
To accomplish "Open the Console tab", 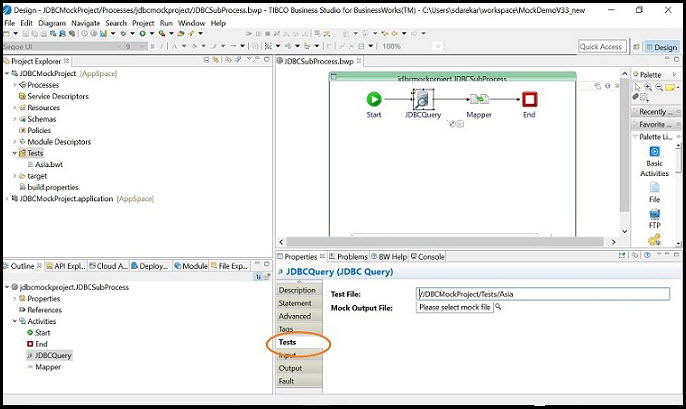I will pos(430,257).
